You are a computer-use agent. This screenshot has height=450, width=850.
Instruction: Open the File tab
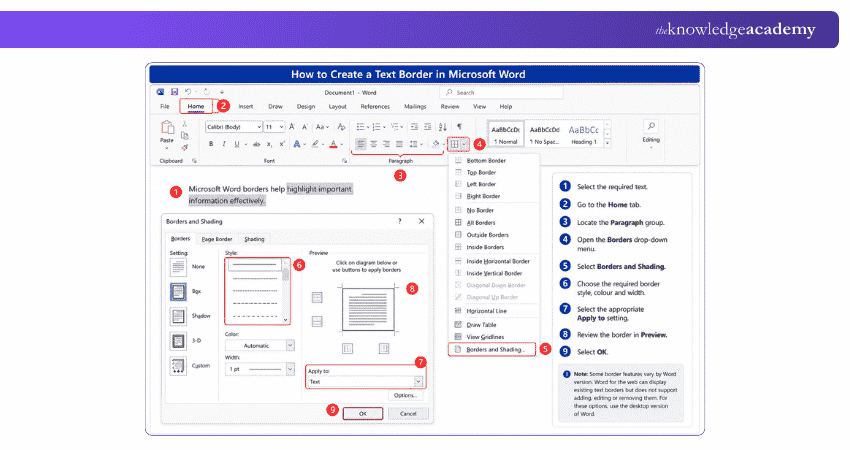pyautogui.click(x=165, y=107)
